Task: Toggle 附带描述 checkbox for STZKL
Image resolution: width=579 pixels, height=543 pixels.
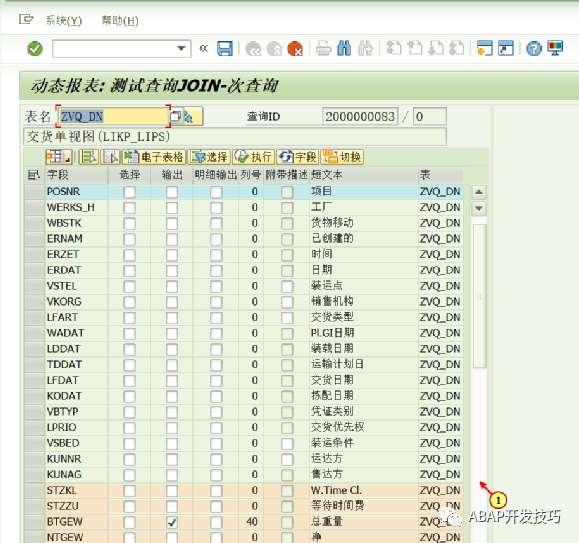Action: click(x=287, y=491)
